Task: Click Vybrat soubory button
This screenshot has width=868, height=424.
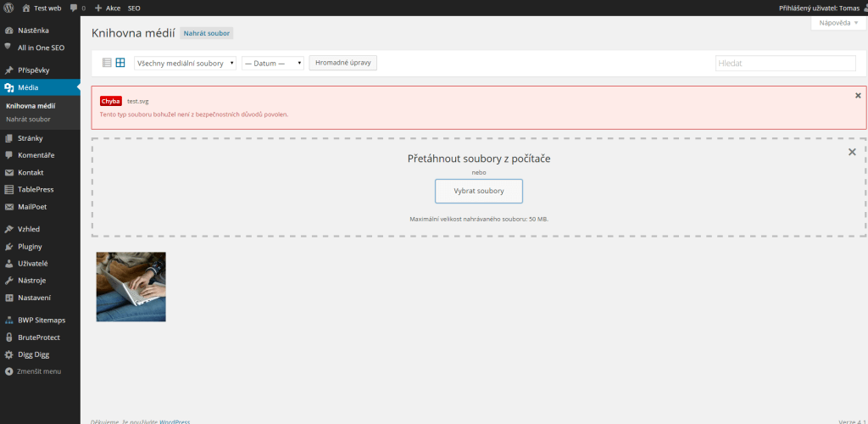Action: pyautogui.click(x=479, y=191)
